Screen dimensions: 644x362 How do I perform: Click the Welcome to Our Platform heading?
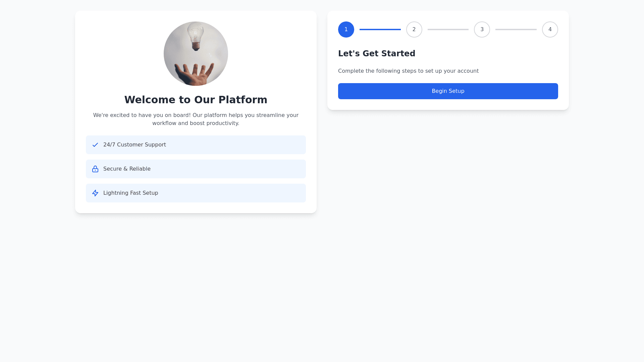(196, 100)
